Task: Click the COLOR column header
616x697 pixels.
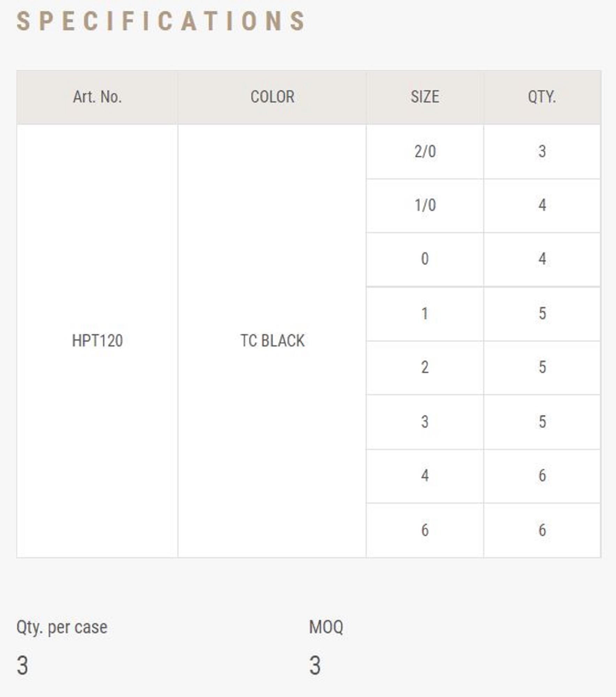Action: (x=272, y=97)
